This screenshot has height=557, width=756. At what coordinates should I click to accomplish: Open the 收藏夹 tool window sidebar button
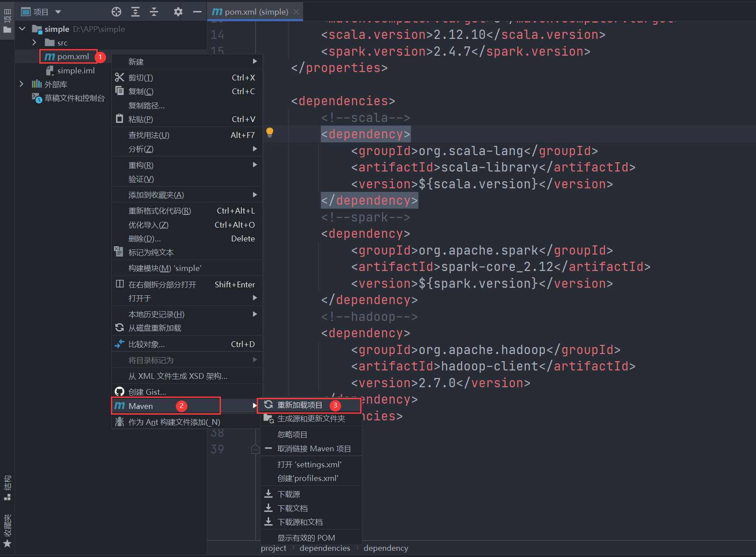click(x=8, y=530)
